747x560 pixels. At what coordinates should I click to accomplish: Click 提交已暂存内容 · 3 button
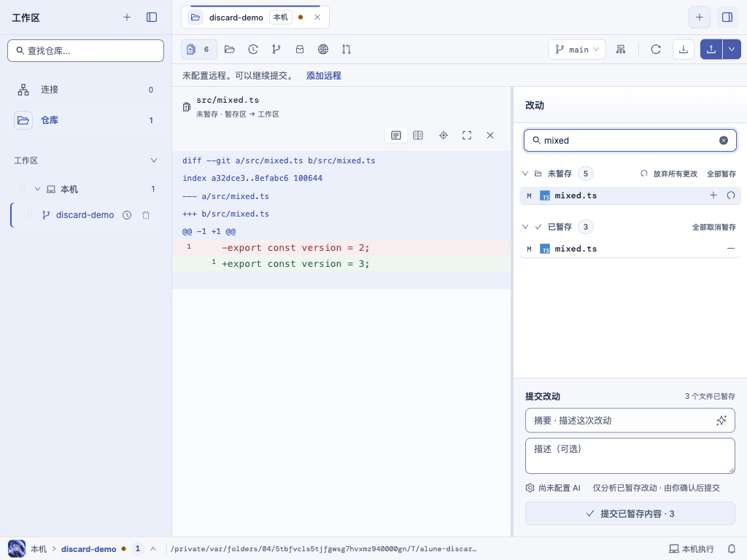(x=630, y=514)
